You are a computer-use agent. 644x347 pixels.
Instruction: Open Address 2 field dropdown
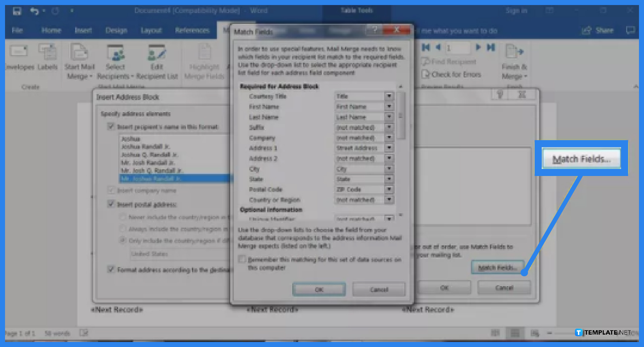(x=389, y=158)
